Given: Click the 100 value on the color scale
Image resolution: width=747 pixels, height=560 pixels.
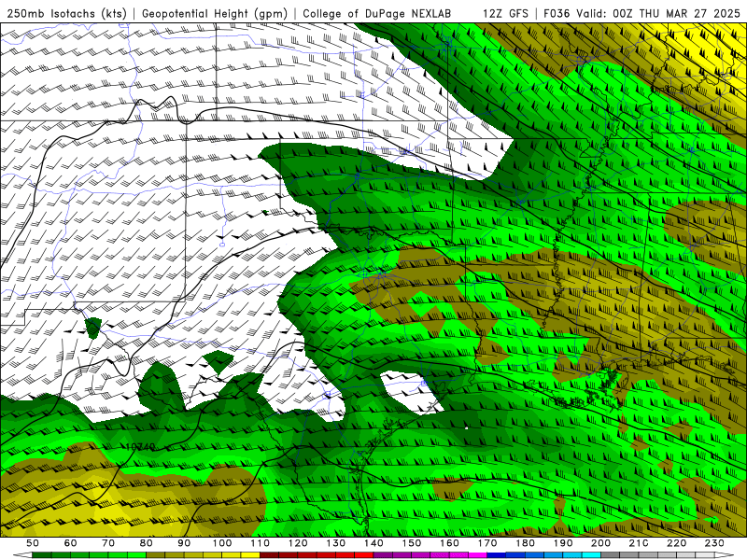Looking at the screenshot, I should point(222,543).
